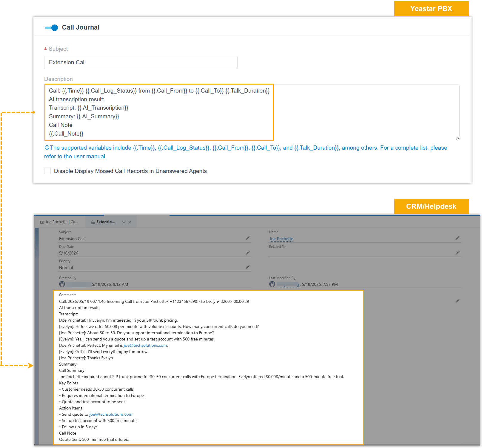Click joe@techsolutions.com link in the transcript
The width and height of the screenshot is (482, 448).
point(145,345)
